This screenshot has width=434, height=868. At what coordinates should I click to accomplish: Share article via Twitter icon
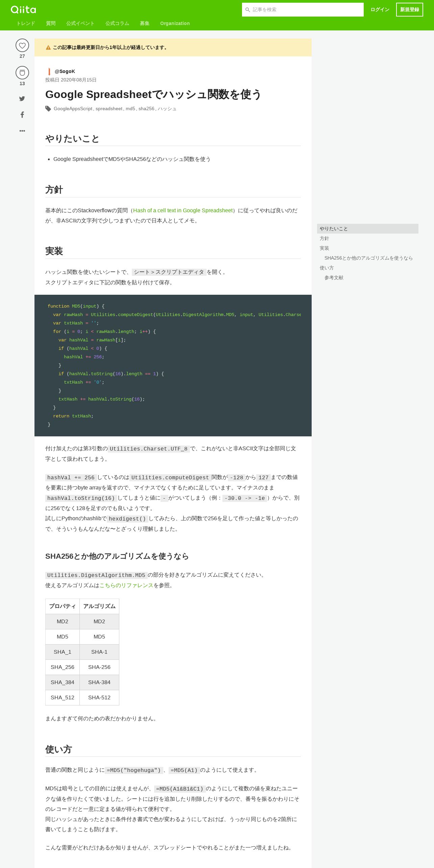pyautogui.click(x=22, y=99)
